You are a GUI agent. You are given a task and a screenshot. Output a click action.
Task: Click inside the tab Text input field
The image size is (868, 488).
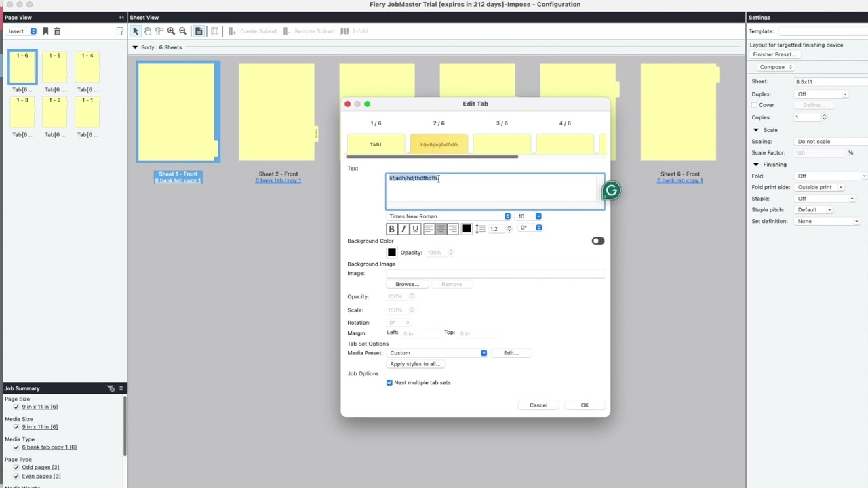pos(495,191)
